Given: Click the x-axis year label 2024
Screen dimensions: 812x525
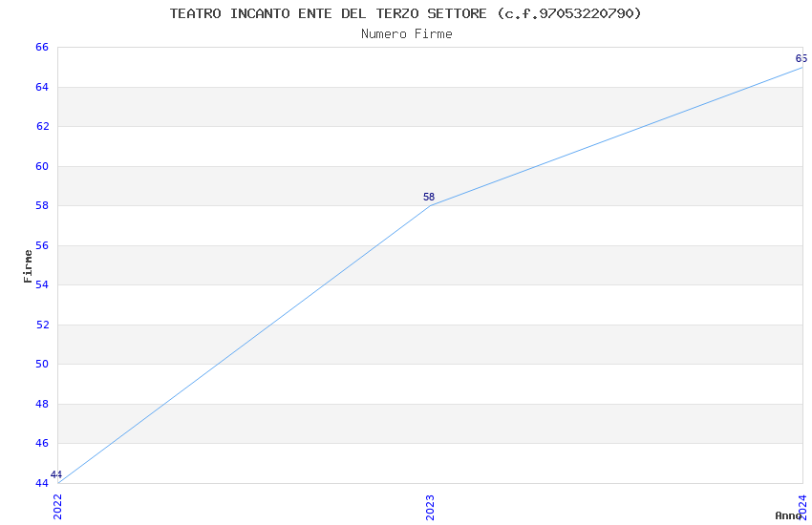Looking at the screenshot, I should pyautogui.click(x=802, y=507).
